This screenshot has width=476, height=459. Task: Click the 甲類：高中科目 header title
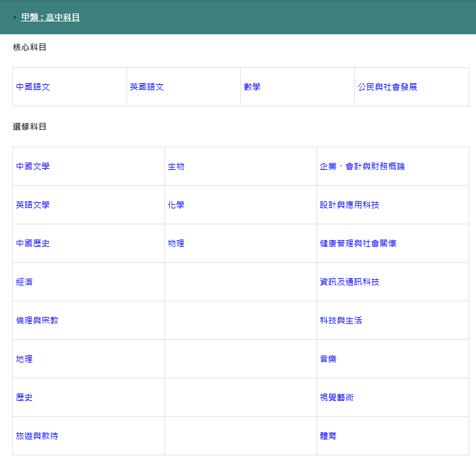pos(50,18)
